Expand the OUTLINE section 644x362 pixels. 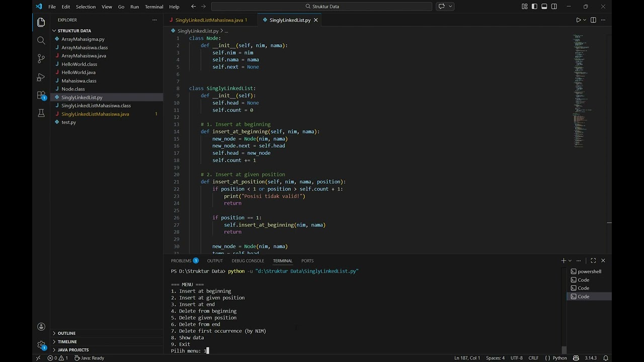pyautogui.click(x=66, y=333)
